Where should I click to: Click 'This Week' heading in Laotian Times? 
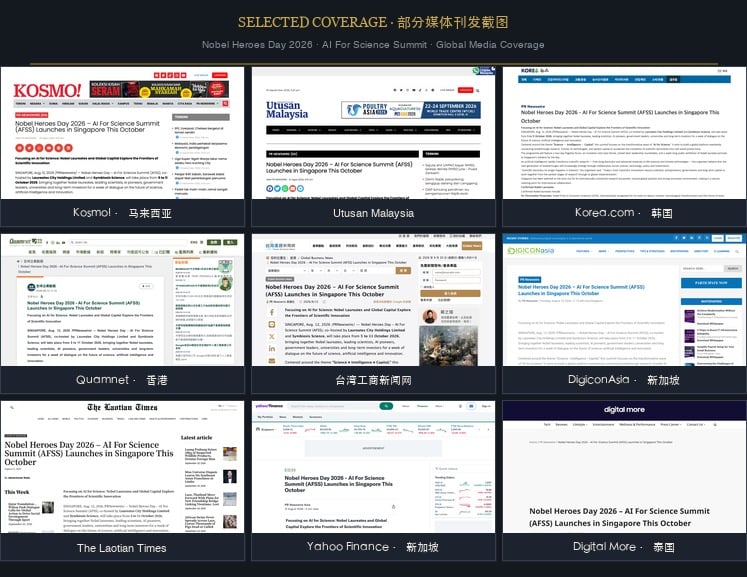point(17,492)
